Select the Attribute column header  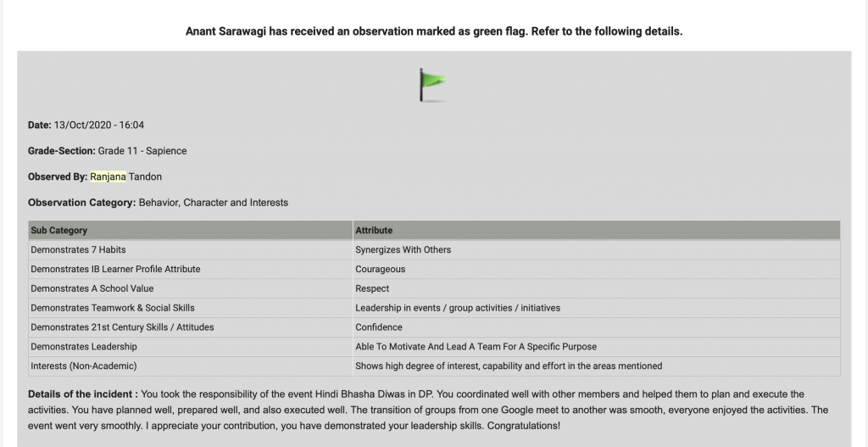coord(596,231)
